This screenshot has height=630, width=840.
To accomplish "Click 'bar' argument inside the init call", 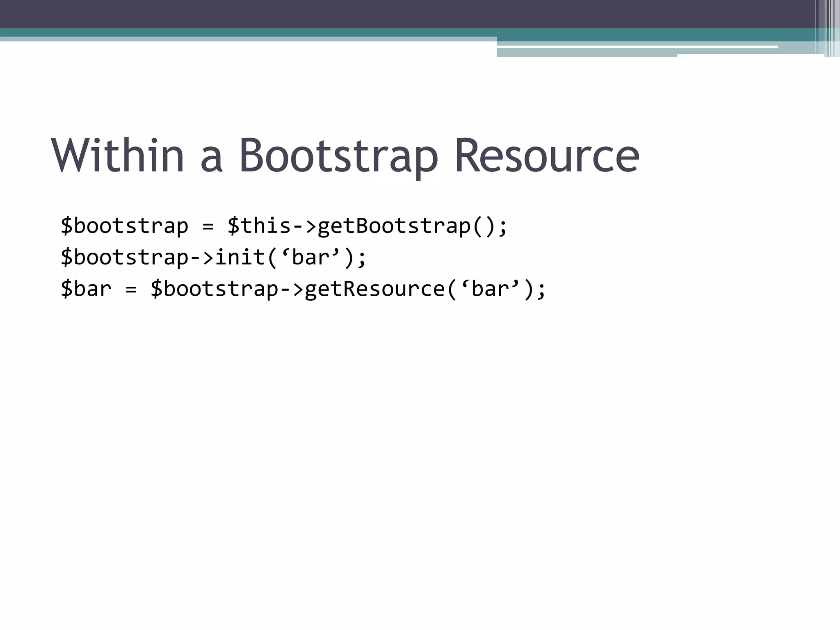I will coord(310,258).
